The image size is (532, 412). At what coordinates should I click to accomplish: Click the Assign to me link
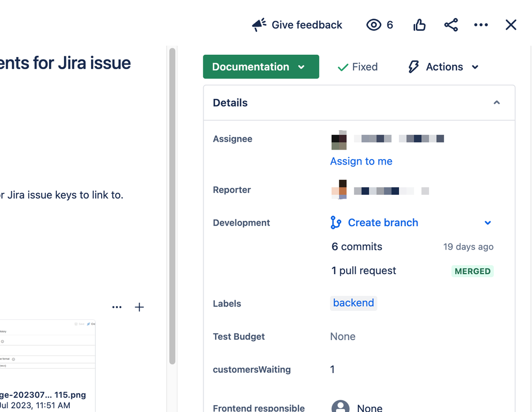tap(361, 161)
